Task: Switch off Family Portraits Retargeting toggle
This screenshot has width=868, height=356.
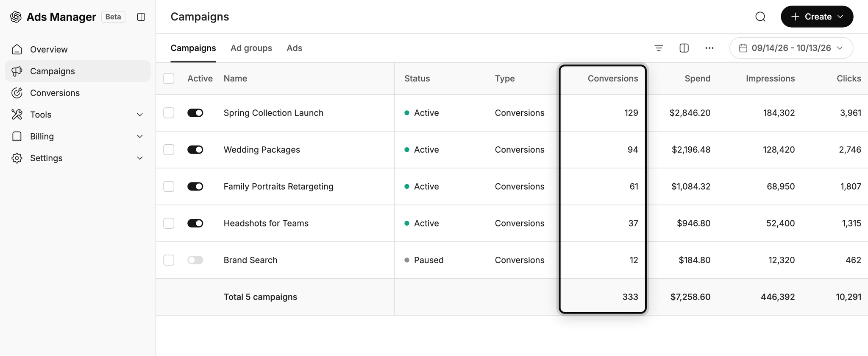Action: point(195,186)
